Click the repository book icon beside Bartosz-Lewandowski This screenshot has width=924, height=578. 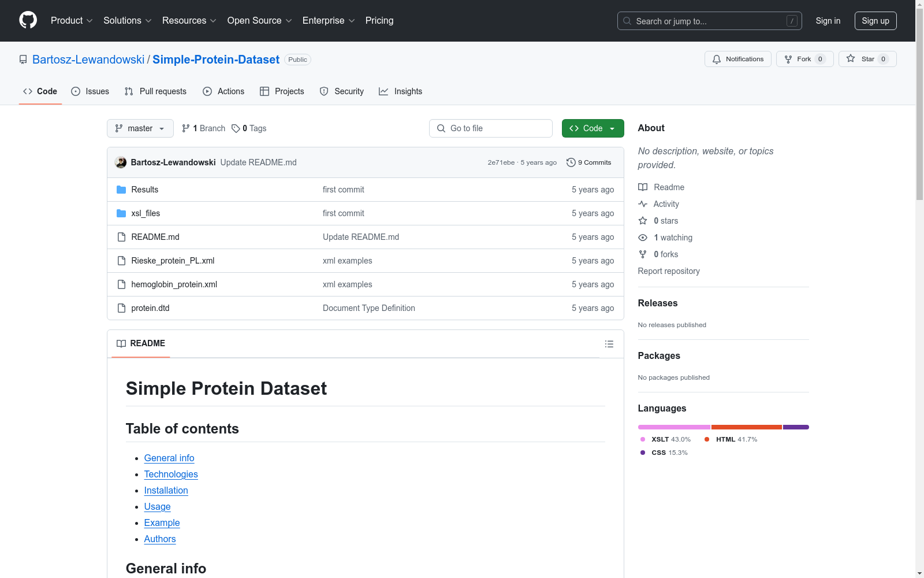click(23, 60)
